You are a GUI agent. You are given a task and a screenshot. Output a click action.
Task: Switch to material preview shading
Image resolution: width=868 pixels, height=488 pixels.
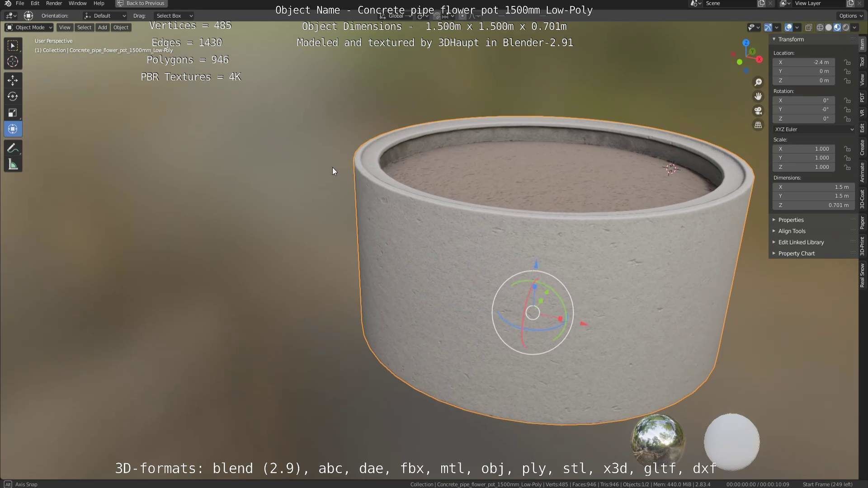(x=837, y=28)
